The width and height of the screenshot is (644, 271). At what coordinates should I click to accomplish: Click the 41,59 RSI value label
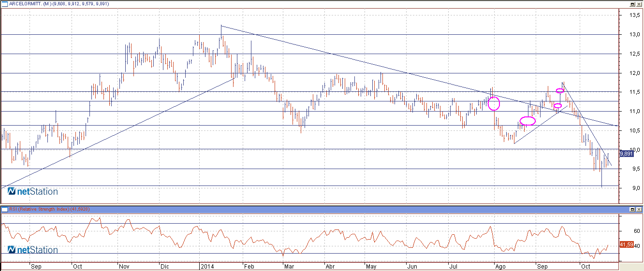(627, 244)
